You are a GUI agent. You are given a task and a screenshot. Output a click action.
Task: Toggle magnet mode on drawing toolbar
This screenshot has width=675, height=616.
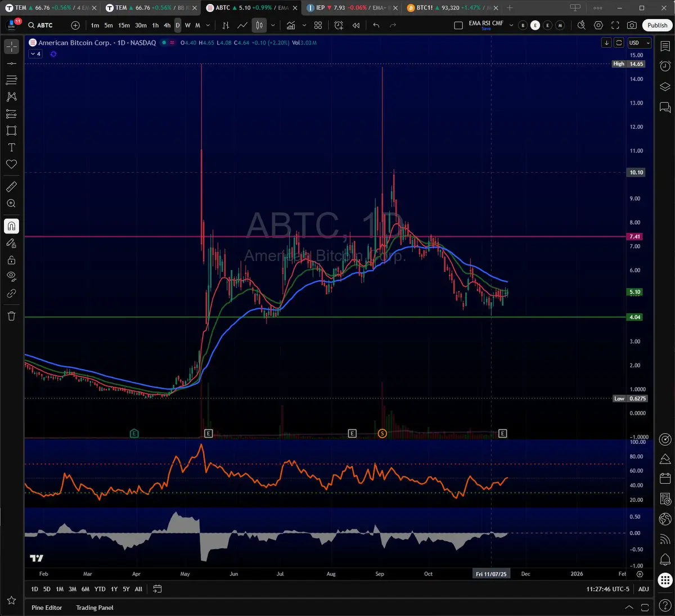[11, 226]
